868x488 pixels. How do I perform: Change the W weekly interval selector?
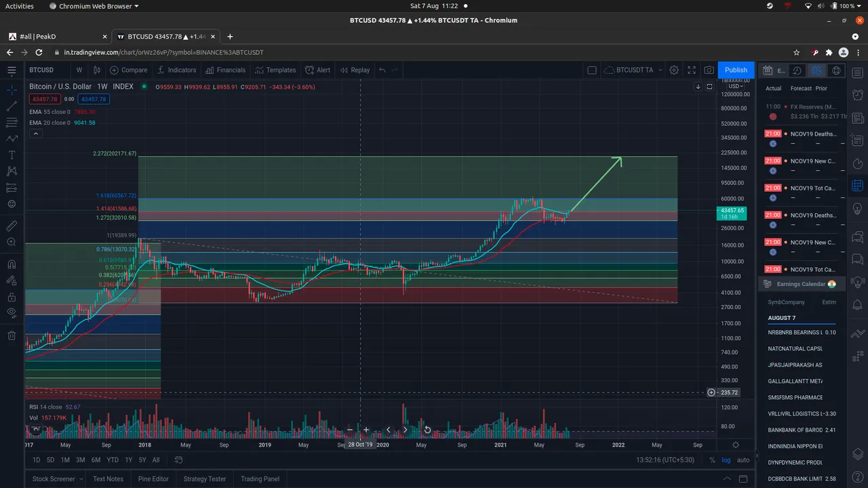(79, 70)
